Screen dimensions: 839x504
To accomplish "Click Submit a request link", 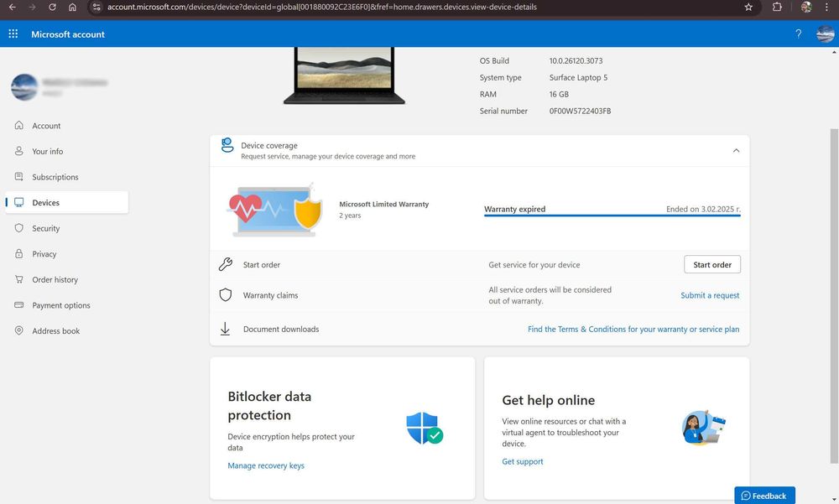I will [x=710, y=295].
